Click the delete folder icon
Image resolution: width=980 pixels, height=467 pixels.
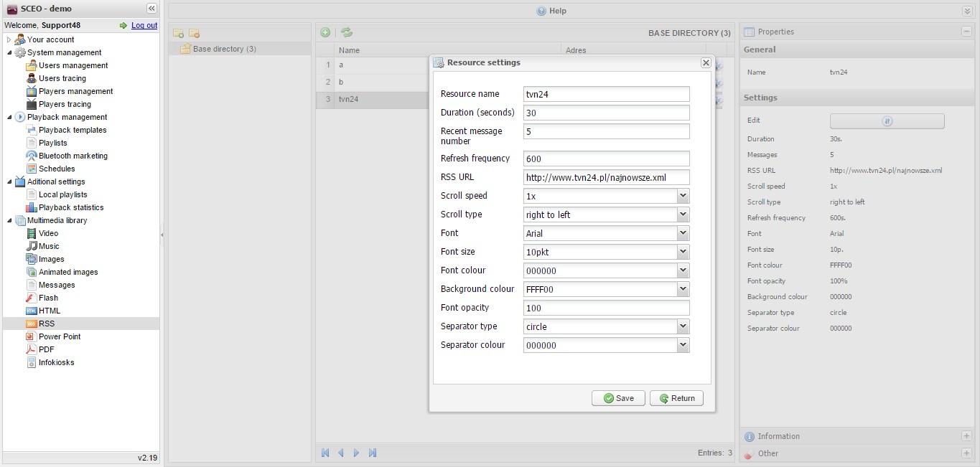[194, 34]
